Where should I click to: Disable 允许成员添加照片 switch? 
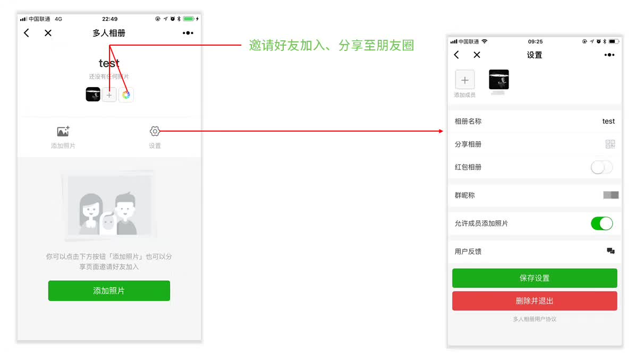(x=601, y=223)
